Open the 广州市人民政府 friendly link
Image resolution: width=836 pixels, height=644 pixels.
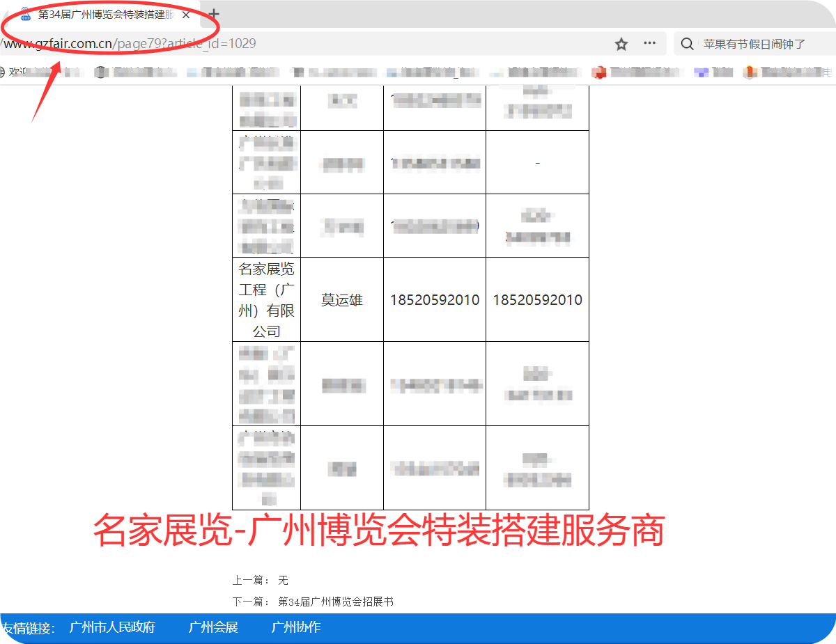[112, 627]
